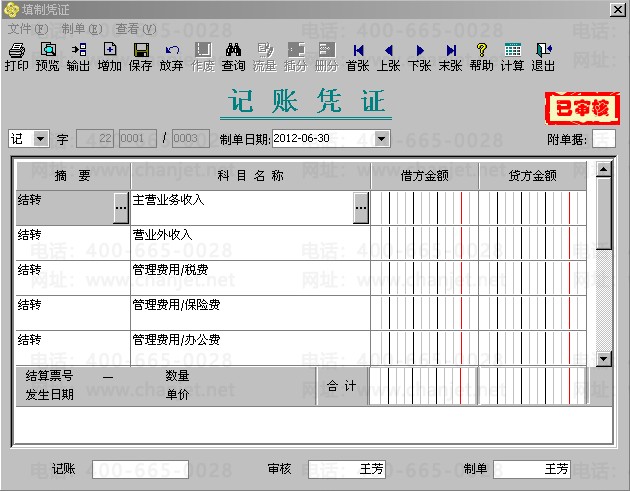Expand the 记 voucher type dropdown

pyautogui.click(x=41, y=138)
